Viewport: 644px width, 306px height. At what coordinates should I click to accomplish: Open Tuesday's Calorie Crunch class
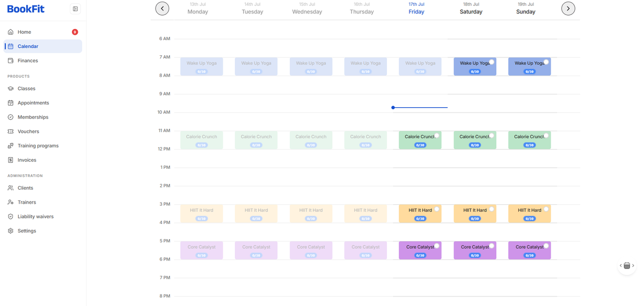click(257, 140)
